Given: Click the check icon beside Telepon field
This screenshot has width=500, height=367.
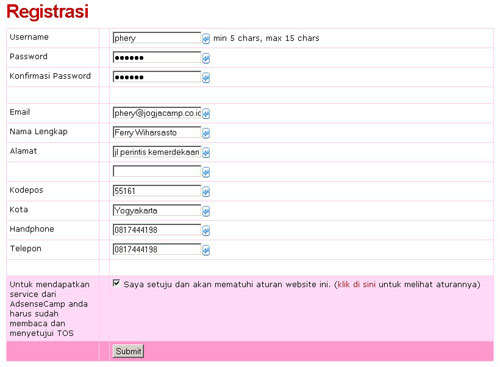Looking at the screenshot, I should coord(206,250).
